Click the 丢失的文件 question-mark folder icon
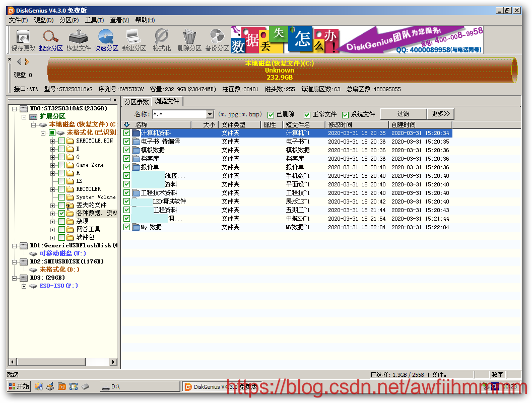This screenshot has height=403, width=532. pyautogui.click(x=70, y=205)
